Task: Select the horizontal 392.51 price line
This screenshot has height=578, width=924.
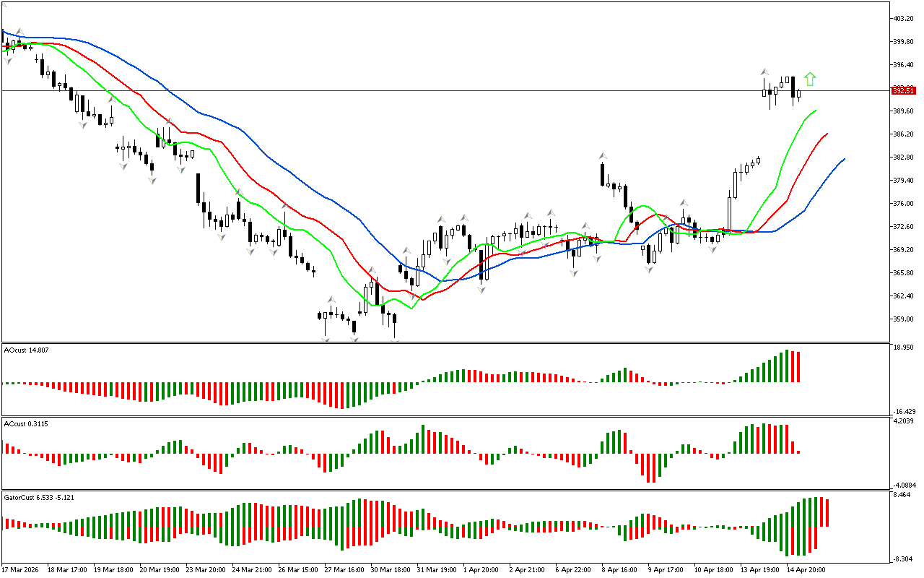Action: [433, 90]
